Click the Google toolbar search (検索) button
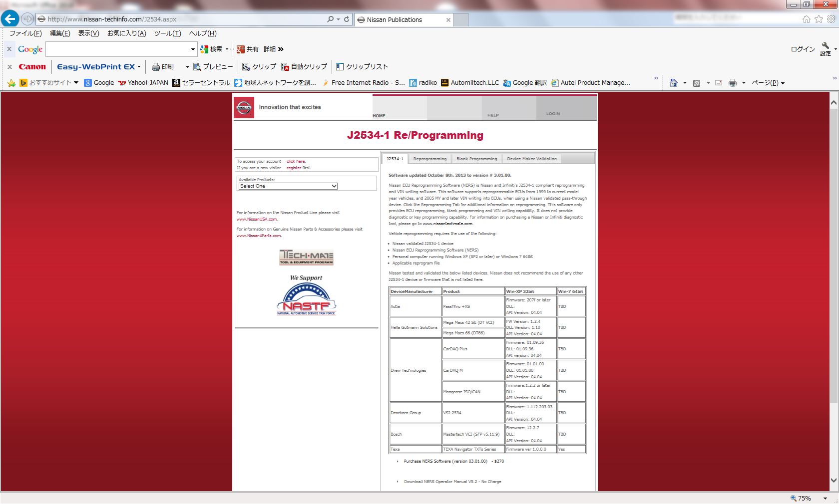 point(211,49)
